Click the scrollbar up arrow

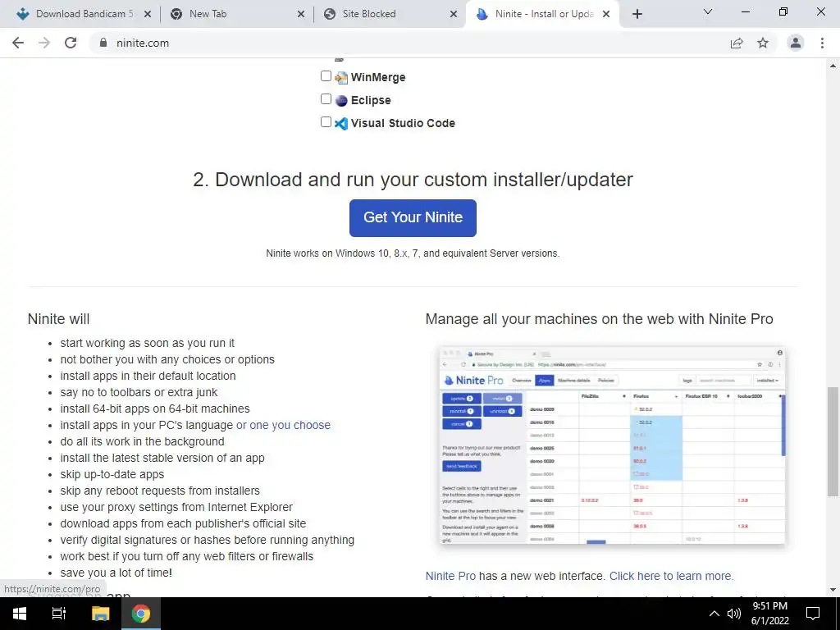coord(833,66)
